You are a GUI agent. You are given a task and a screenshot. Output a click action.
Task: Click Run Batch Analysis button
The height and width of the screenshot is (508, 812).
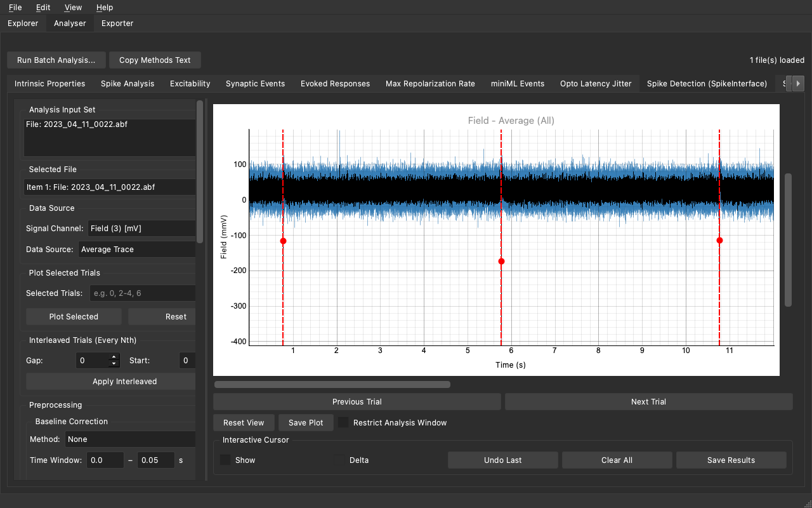56,60
